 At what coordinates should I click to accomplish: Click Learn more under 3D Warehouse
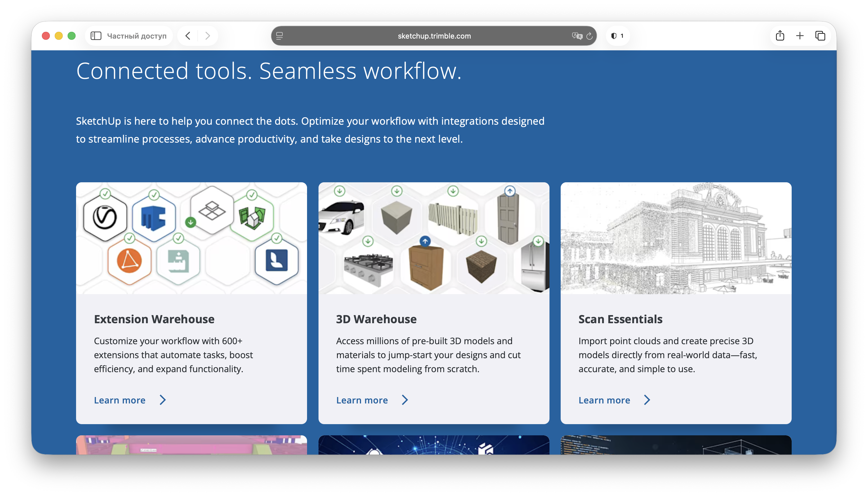pos(362,400)
